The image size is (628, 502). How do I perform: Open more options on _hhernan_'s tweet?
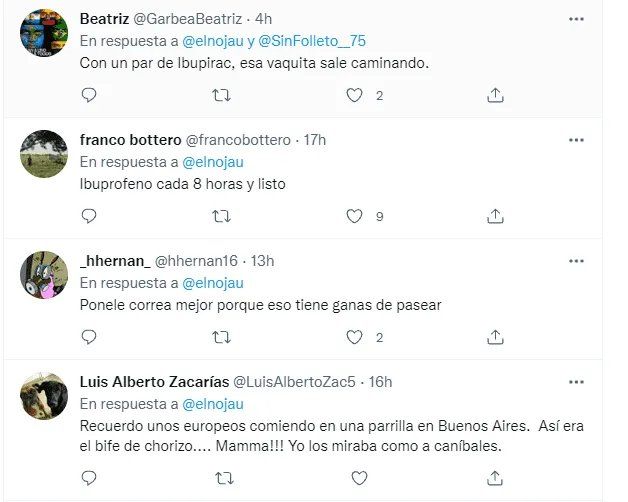pyautogui.click(x=576, y=261)
